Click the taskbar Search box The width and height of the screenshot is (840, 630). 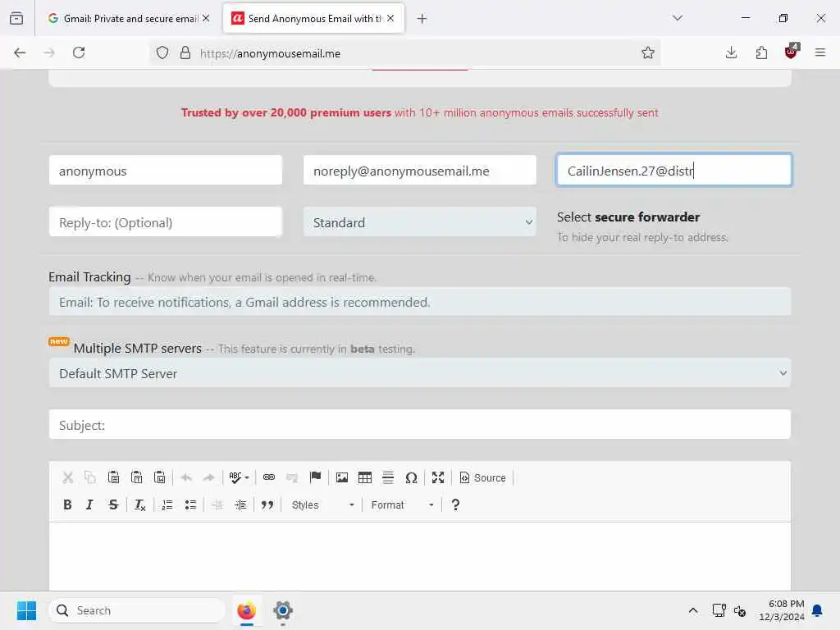[x=137, y=610]
